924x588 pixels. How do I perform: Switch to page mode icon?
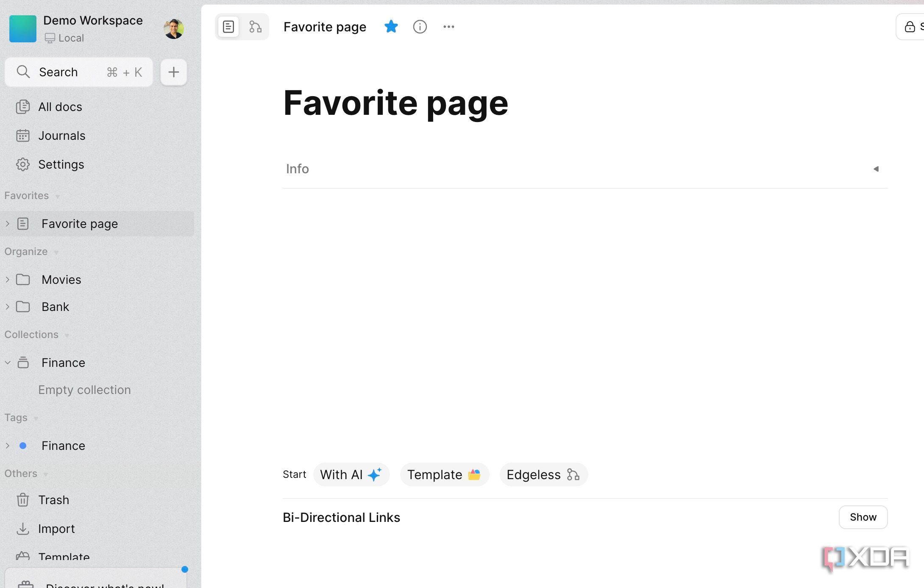point(228,27)
